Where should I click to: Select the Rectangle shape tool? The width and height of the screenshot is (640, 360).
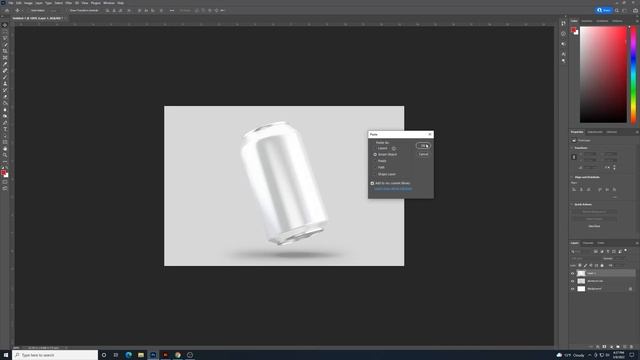[5, 142]
